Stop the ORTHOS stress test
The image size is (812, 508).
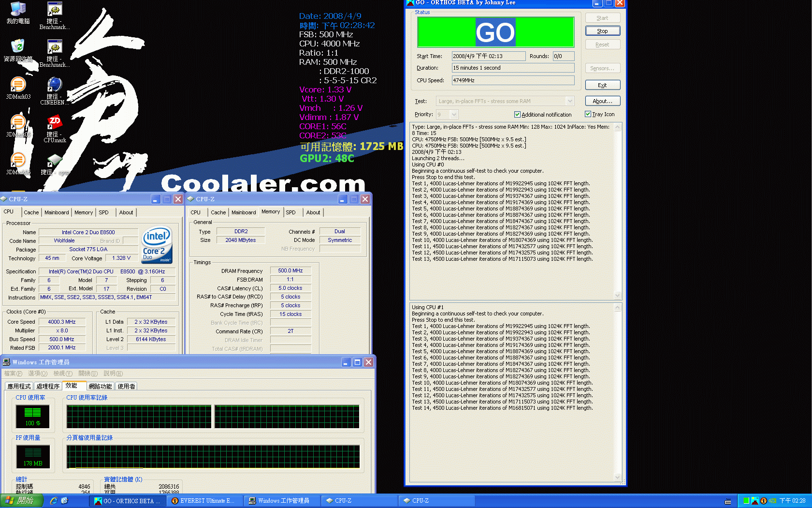pos(603,31)
